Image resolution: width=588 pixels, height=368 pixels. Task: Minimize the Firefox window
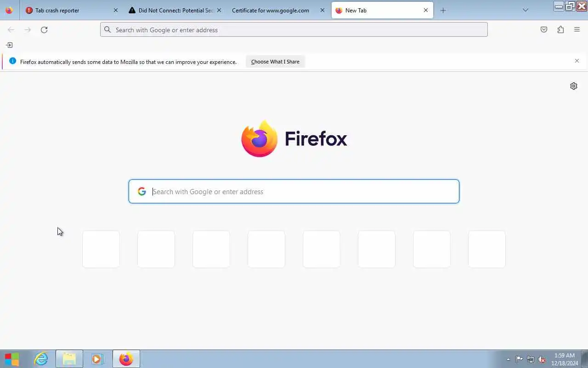point(559,6)
